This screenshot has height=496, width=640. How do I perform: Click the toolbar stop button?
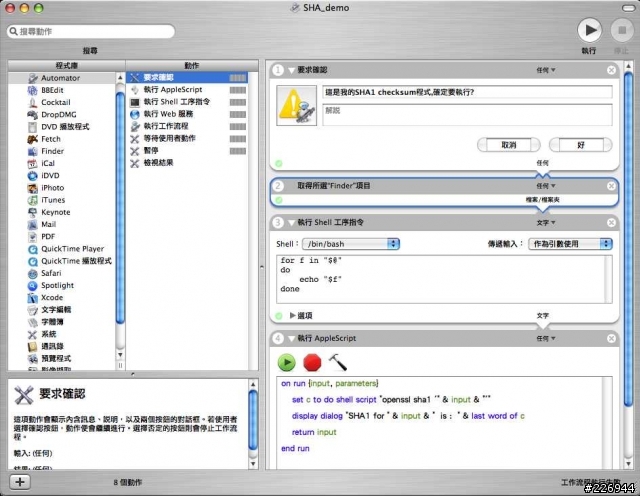[622, 31]
